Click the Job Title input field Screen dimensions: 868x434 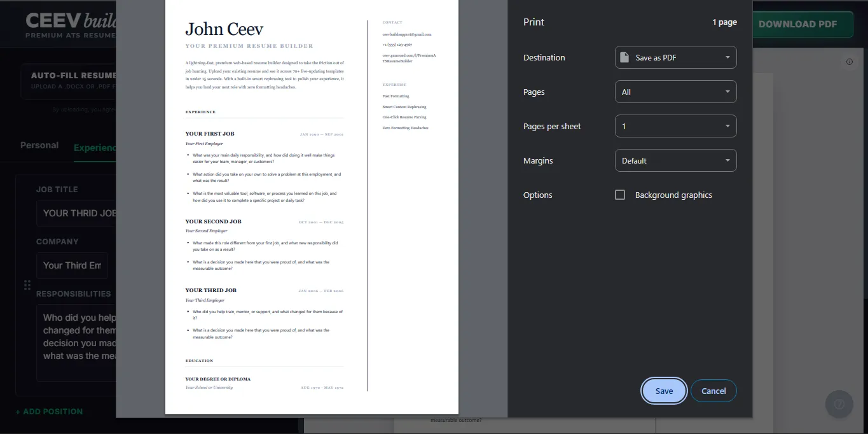tap(76, 213)
